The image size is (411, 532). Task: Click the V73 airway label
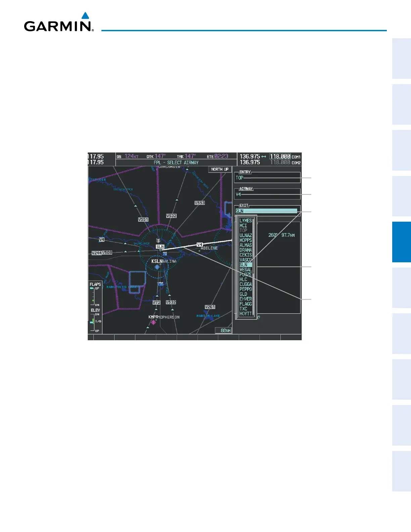tap(156, 303)
